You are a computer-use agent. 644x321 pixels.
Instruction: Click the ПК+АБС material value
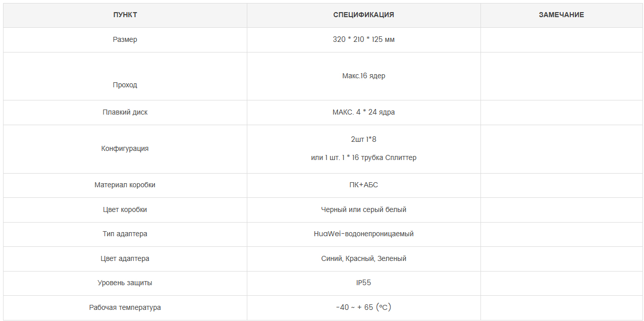pos(363,185)
